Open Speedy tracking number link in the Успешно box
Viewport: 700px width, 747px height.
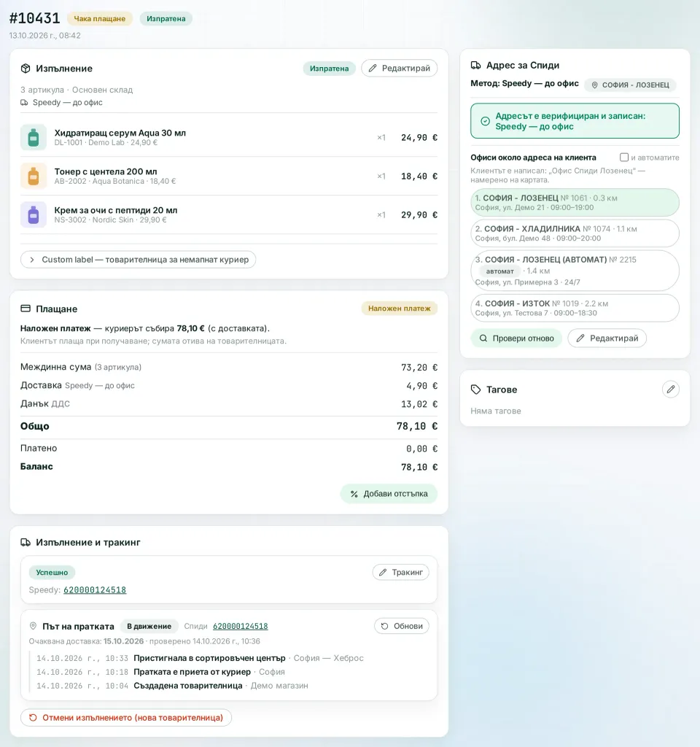tap(95, 589)
